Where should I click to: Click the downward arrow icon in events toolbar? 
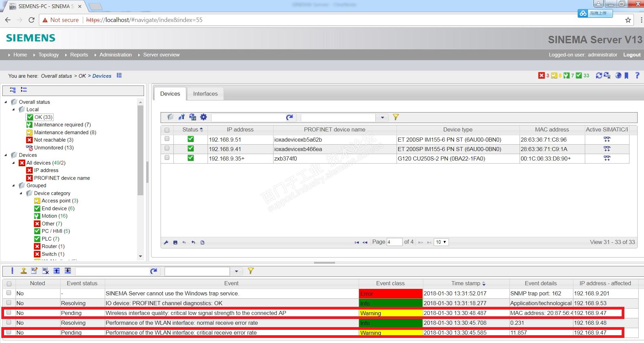tap(68, 271)
